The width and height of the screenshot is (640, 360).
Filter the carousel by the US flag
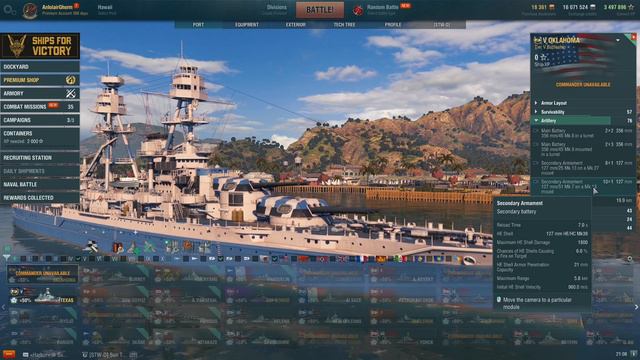tap(283, 258)
